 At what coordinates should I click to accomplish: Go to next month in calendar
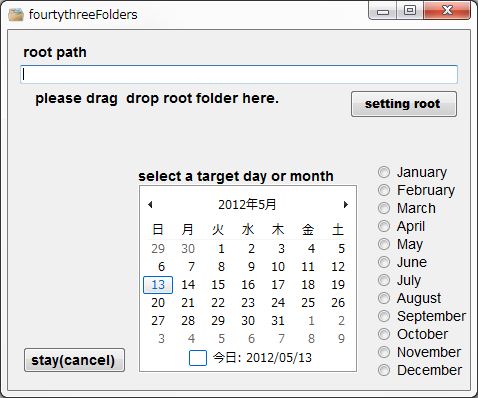(x=346, y=204)
